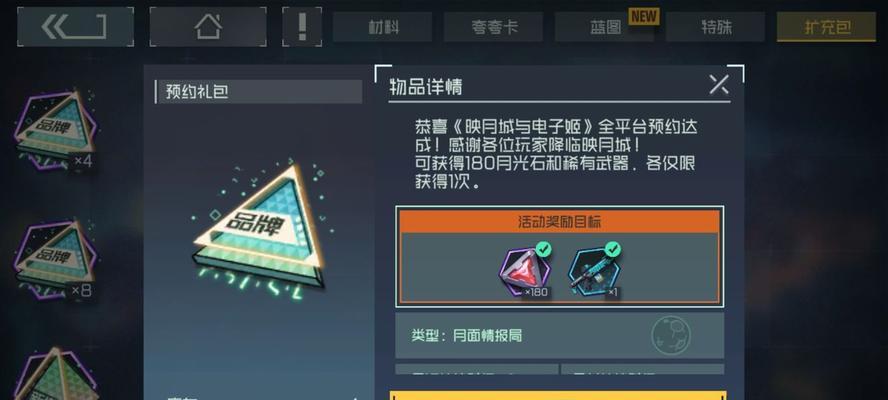Go to the home screen icon
The image size is (888, 400).
pos(208,27)
